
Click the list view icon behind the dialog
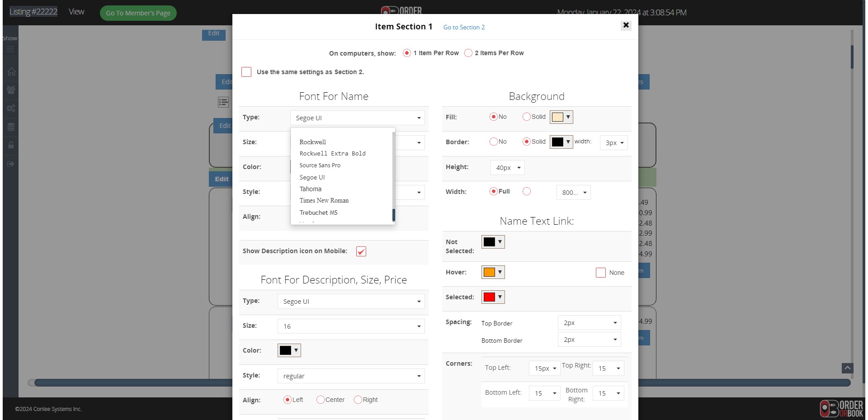click(x=223, y=102)
